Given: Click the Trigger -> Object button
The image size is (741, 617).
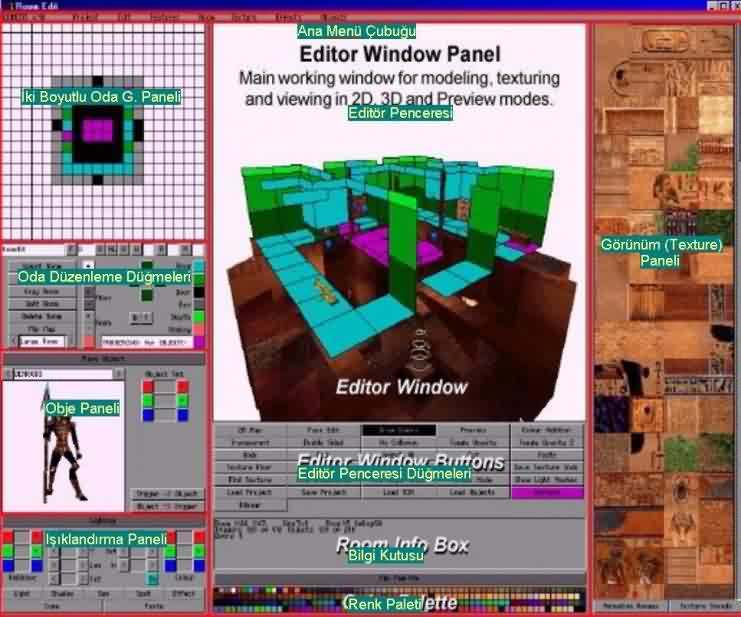Looking at the screenshot, I should pos(167,494).
